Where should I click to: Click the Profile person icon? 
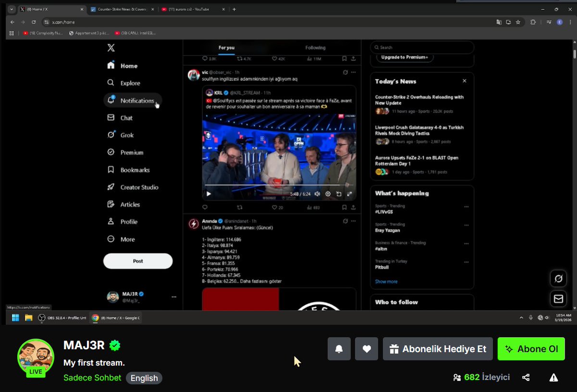(x=111, y=222)
